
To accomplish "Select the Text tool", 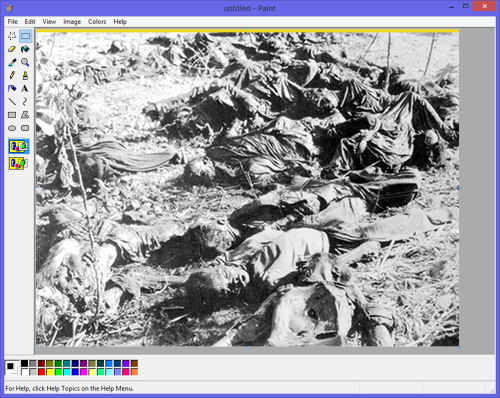I will pyautogui.click(x=25, y=89).
